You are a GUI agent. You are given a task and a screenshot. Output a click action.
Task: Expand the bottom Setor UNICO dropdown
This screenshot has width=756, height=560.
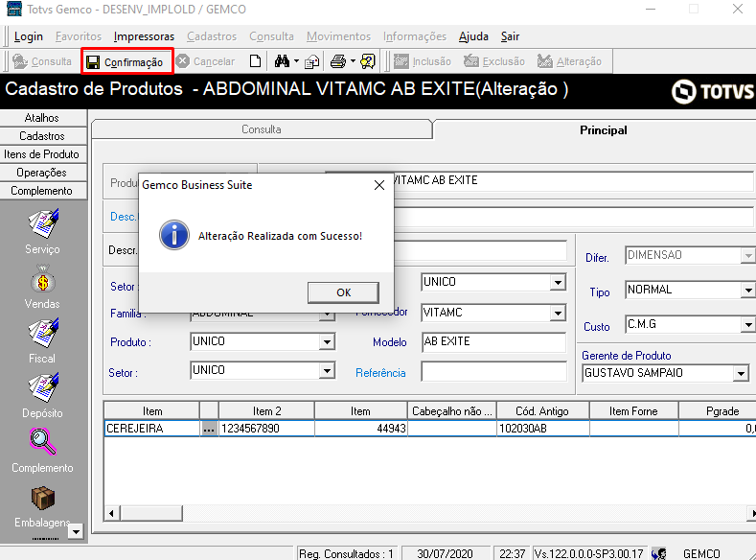pos(327,371)
